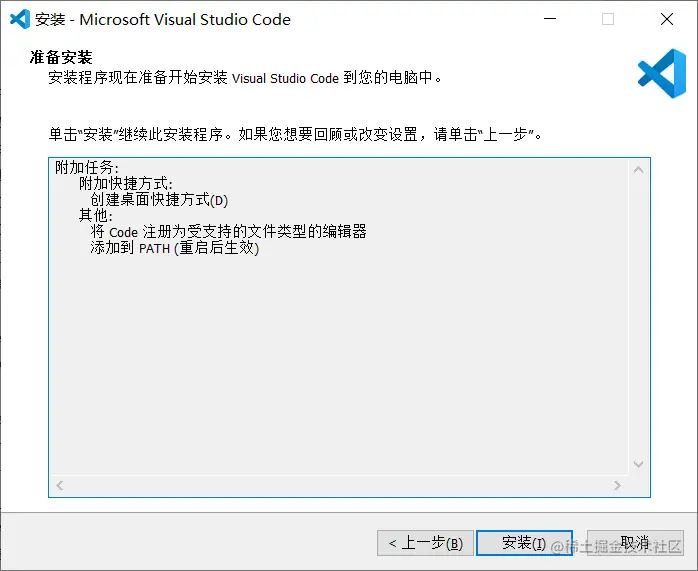Screen dimensions: 698x571
Task: Click the sentence 安装程序现在准备开始安装 Visual Studio Code
Action: click(245, 78)
